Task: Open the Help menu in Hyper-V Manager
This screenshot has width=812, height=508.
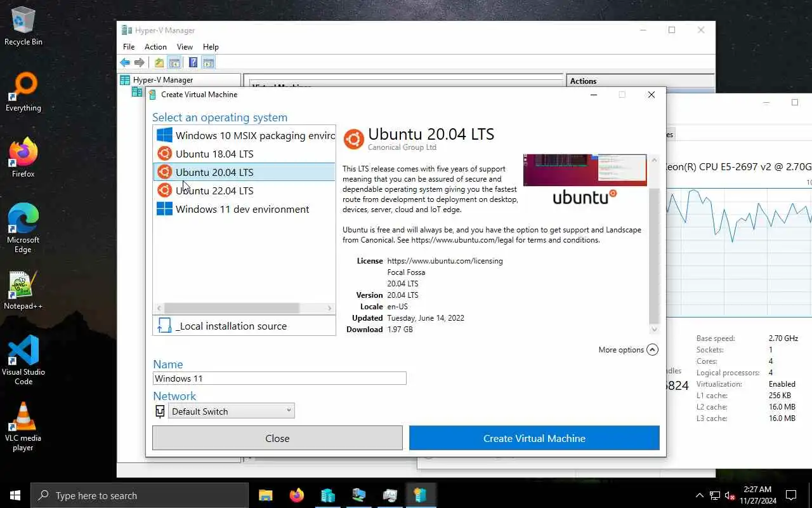Action: coord(211,47)
